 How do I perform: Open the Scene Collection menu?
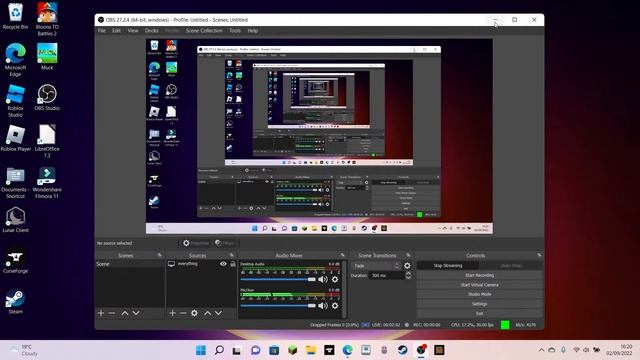click(x=204, y=31)
